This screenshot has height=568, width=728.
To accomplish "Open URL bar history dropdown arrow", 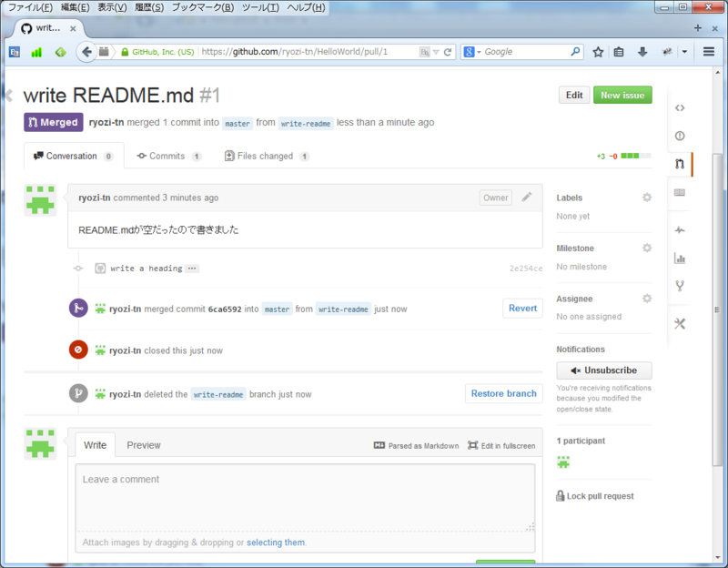I will coord(436,52).
